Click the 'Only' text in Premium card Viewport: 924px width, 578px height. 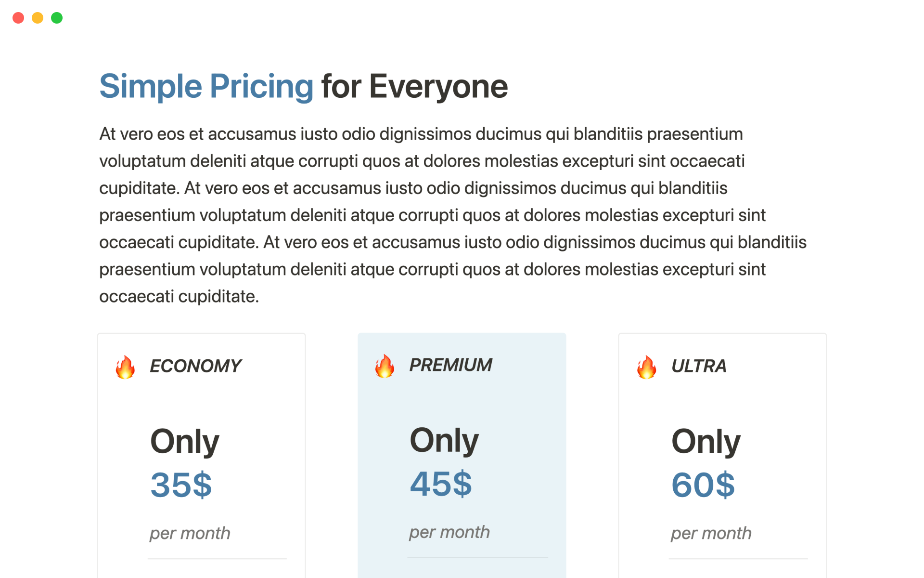pos(444,440)
